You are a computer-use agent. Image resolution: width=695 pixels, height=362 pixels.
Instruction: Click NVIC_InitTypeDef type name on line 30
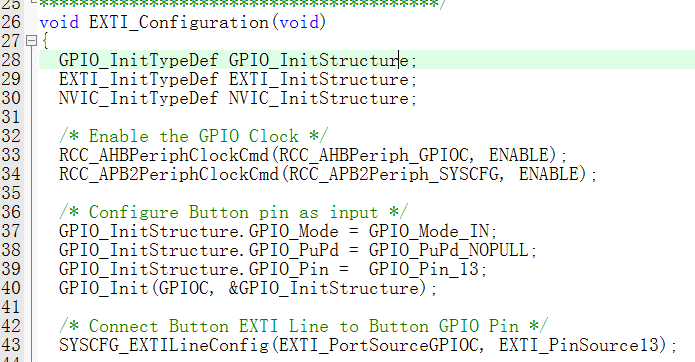139,98
